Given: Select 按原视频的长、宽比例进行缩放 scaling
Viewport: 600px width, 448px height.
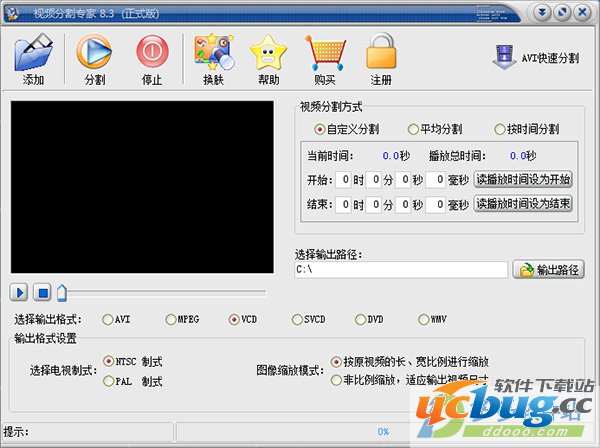Looking at the screenshot, I should click(x=409, y=361).
